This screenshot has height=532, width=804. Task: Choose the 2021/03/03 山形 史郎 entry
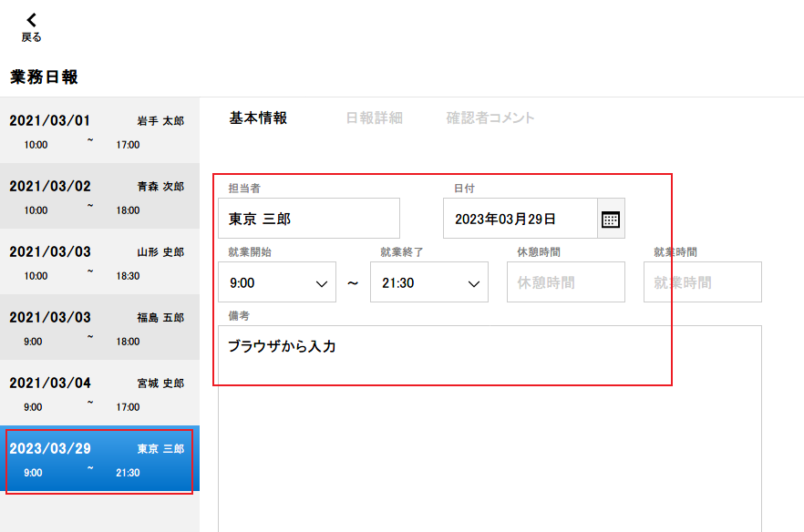click(99, 262)
